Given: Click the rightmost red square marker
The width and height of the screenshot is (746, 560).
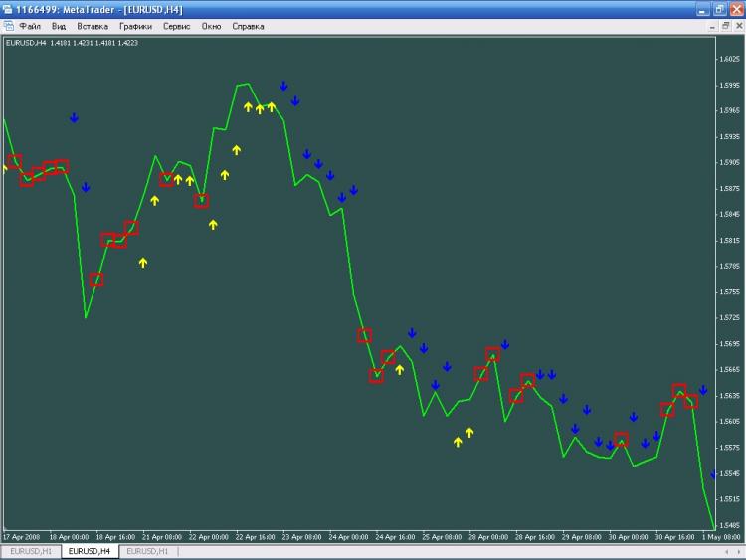Looking at the screenshot, I should pos(690,401).
